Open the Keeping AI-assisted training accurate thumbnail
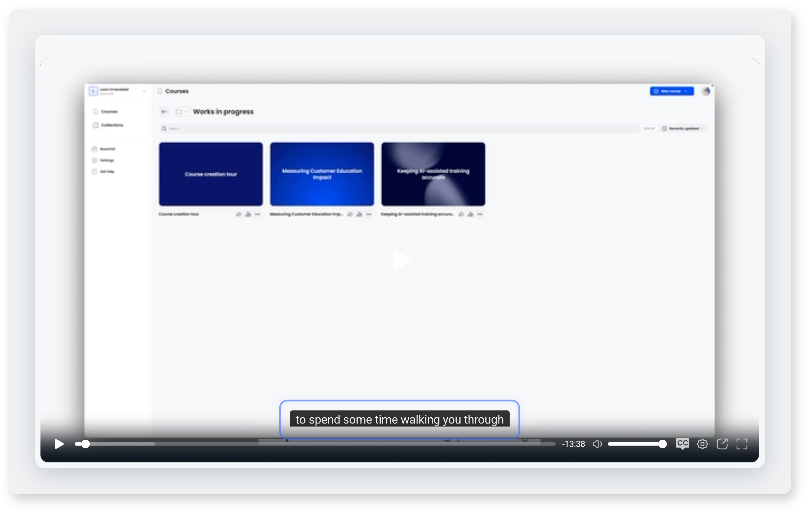 point(433,174)
